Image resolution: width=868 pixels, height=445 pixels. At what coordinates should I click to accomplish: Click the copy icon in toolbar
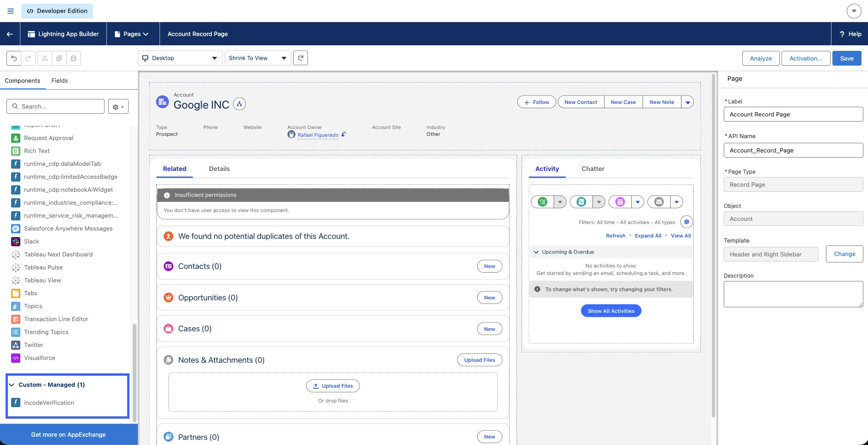click(x=59, y=58)
